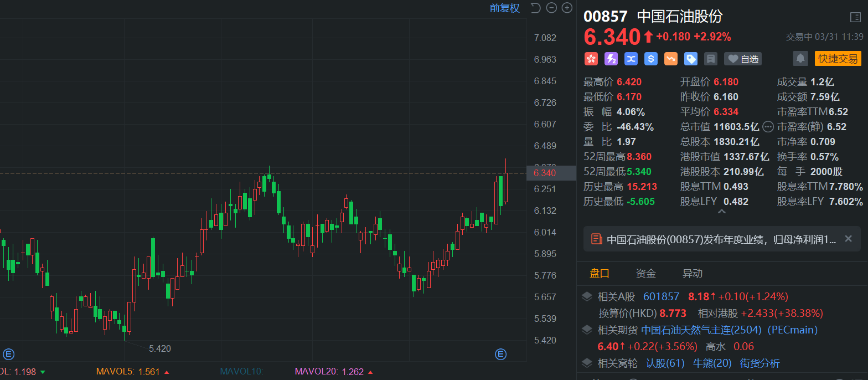Click the 历史最高 15.213 value
Screen dimensions: 868x380
pos(642,187)
